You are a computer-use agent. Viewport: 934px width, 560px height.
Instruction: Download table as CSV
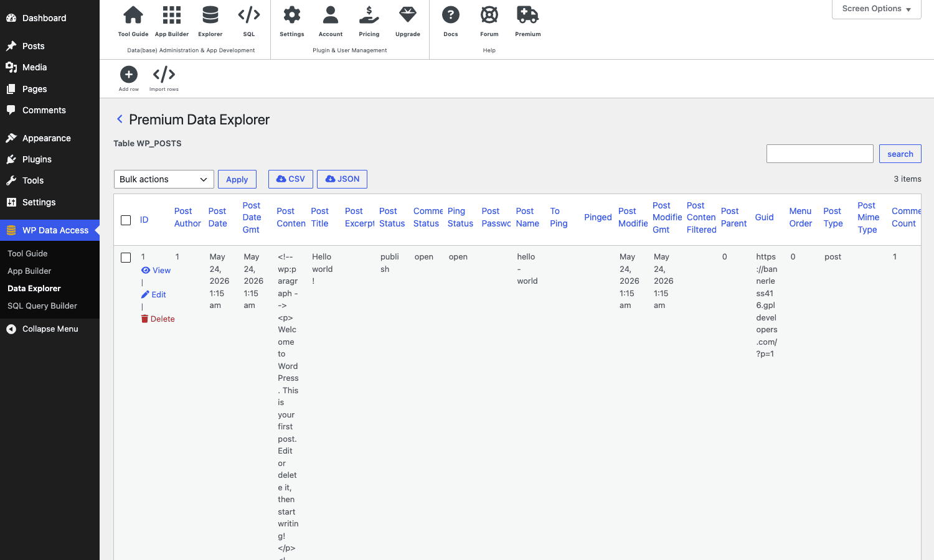click(x=291, y=179)
